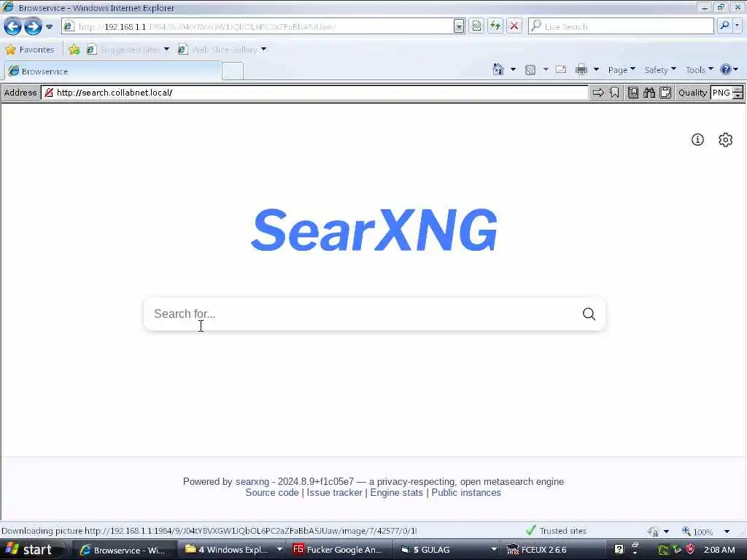
Task: Click the Add to Favorites Bar icon
Action: 74,50
